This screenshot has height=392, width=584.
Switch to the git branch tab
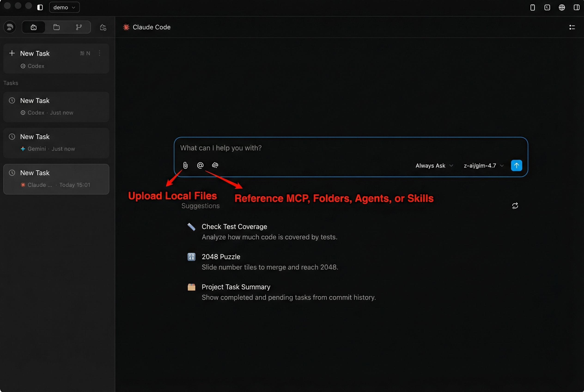pos(79,27)
